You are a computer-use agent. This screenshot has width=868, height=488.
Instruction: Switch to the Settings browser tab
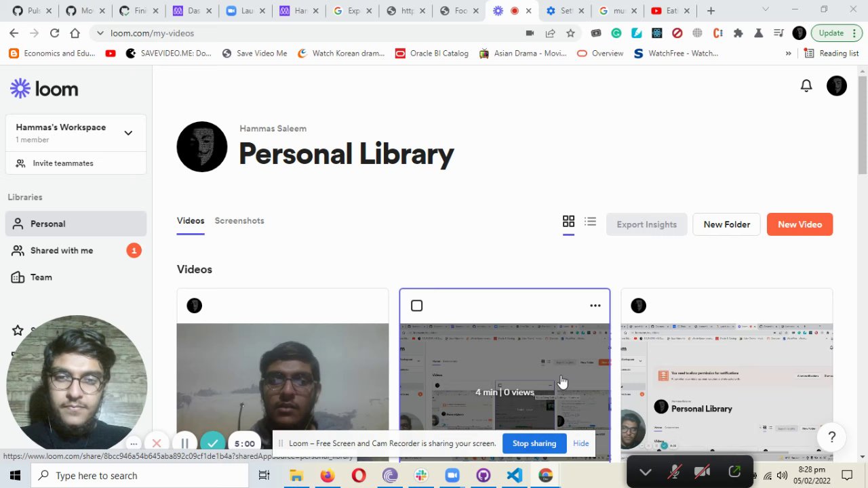566,11
